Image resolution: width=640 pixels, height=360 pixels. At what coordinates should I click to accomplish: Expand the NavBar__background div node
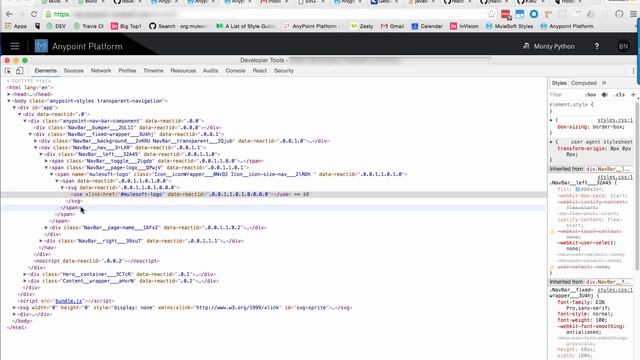pyautogui.click(x=36, y=141)
